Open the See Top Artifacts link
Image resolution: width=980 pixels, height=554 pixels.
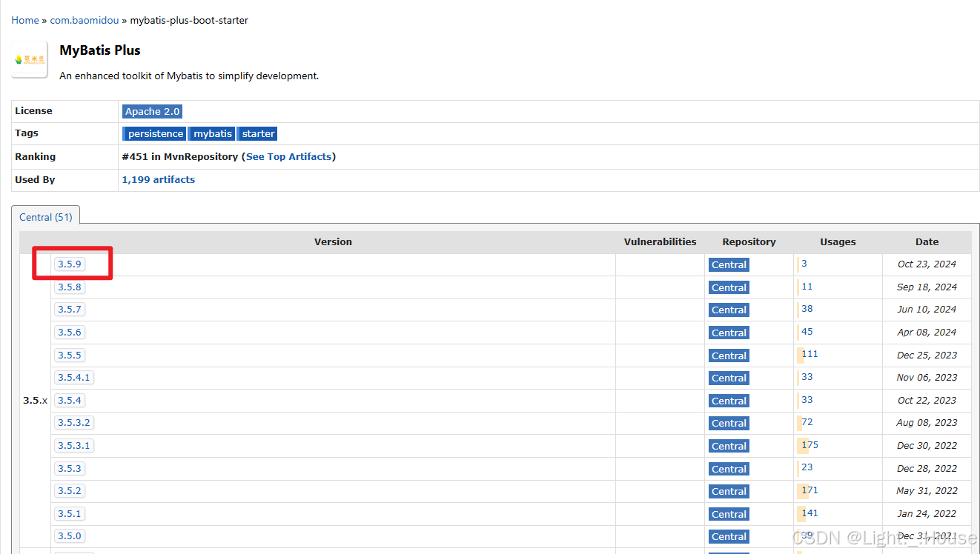coord(289,156)
